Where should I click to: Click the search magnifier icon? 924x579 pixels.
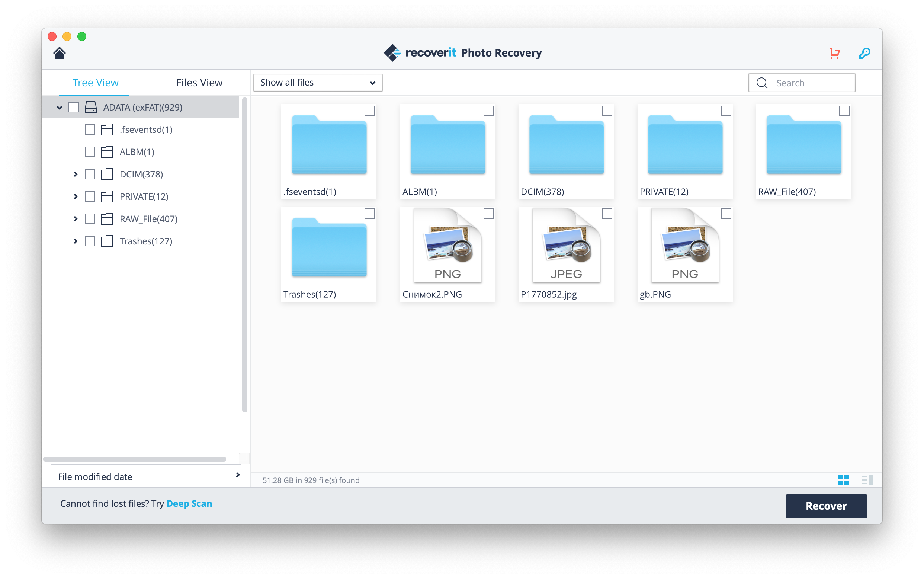[762, 83]
